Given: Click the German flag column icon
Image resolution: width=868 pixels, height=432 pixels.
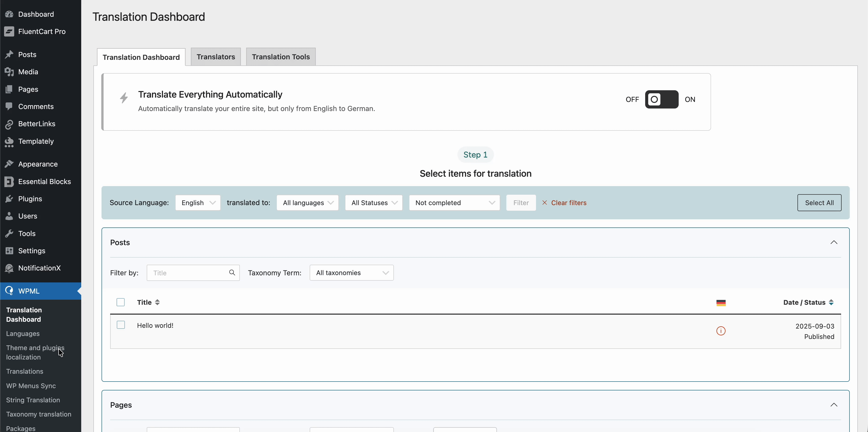Looking at the screenshot, I should coord(721,303).
